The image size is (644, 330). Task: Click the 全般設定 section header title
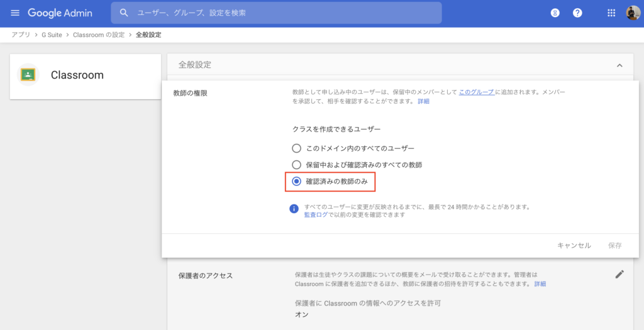195,65
